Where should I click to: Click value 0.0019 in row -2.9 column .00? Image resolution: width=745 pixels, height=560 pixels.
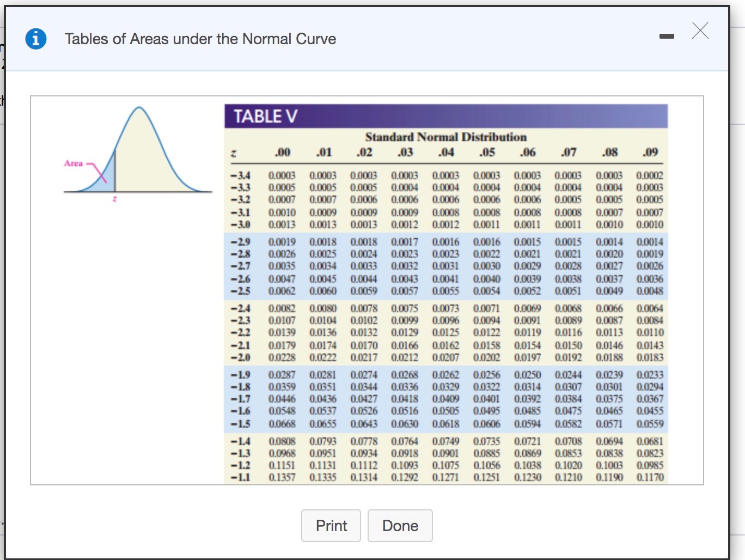tap(282, 242)
